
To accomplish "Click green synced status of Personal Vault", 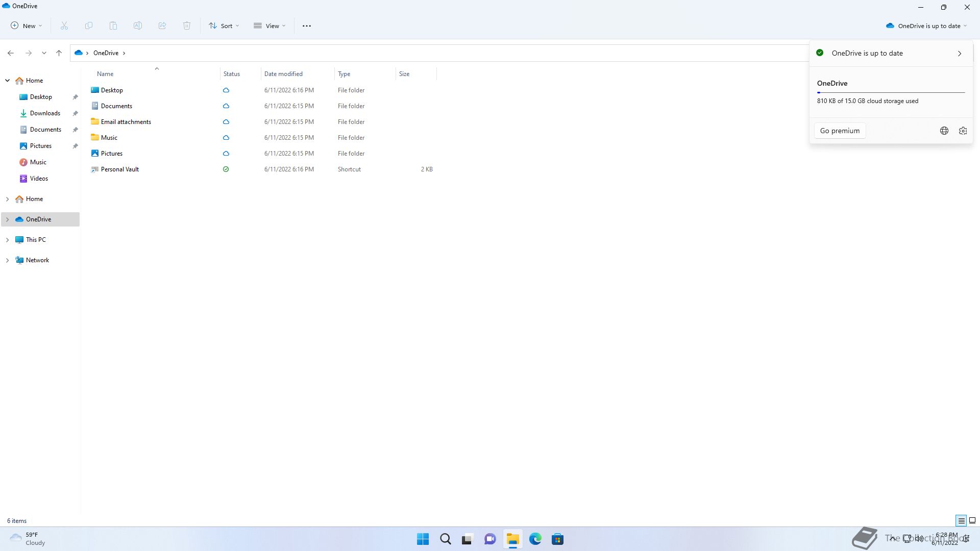I will pos(226,169).
